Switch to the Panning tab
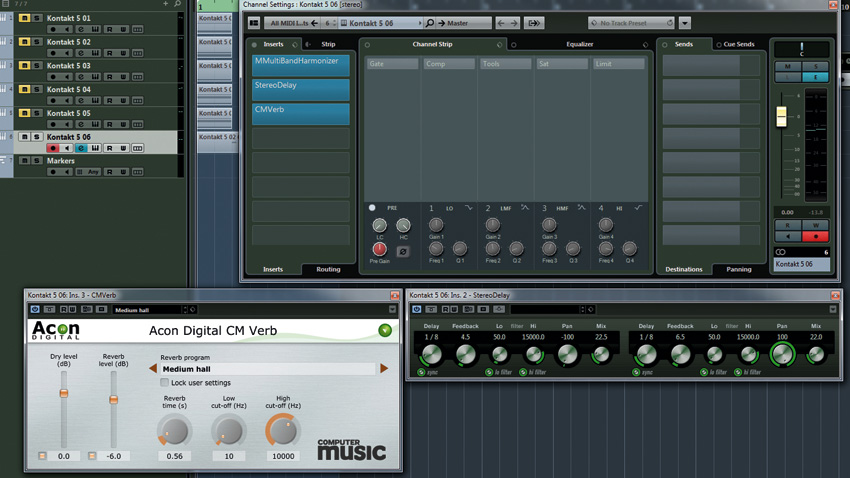 tap(738, 269)
